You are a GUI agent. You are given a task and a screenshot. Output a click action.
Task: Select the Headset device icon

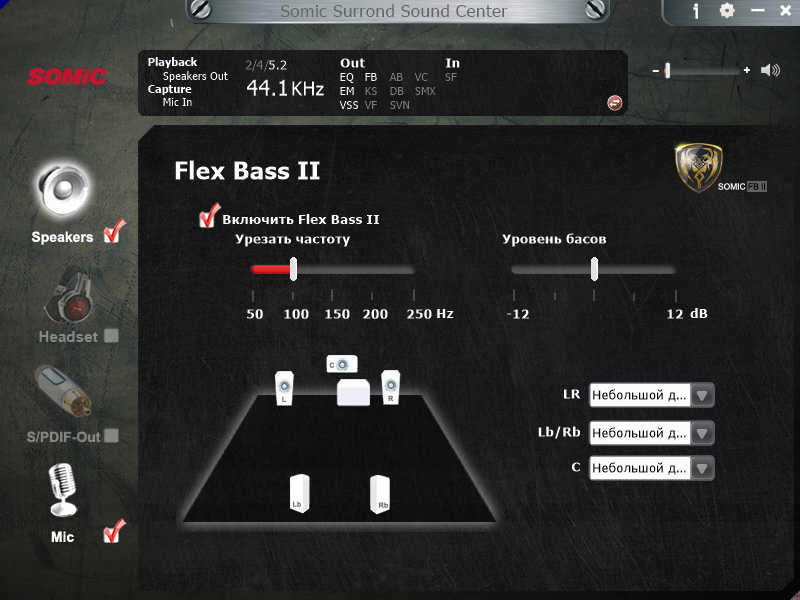tap(69, 297)
